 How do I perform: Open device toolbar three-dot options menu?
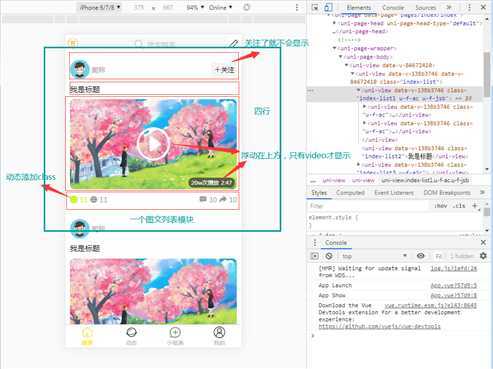pyautogui.click(x=297, y=7)
